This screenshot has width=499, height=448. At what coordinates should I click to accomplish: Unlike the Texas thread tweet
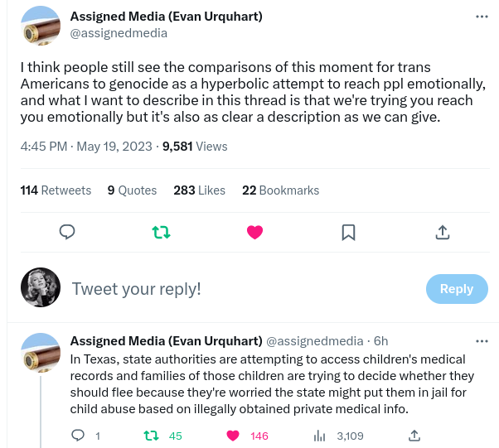234,436
